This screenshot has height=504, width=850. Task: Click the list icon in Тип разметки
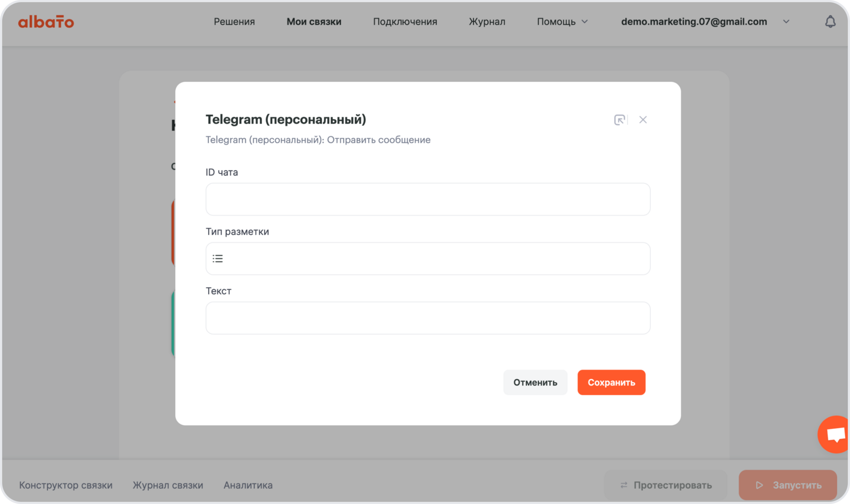[x=218, y=259]
